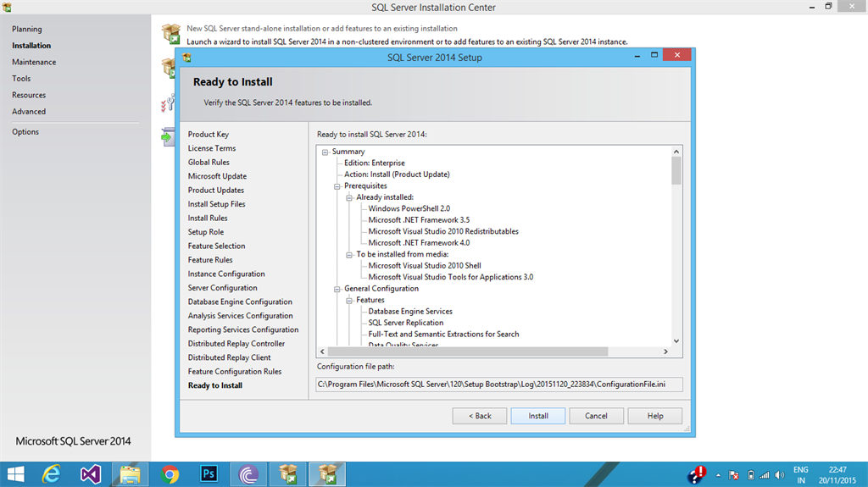
Task: Open the network signal tray icon
Action: click(x=765, y=475)
